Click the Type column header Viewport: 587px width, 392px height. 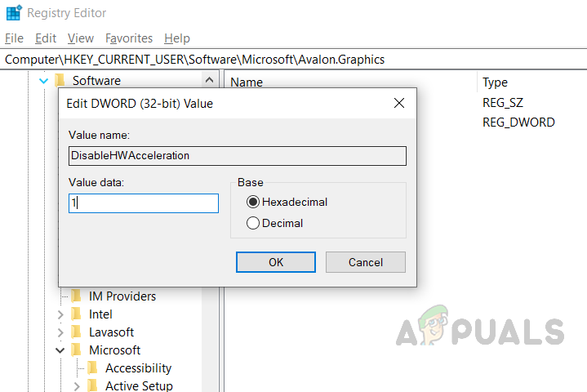(495, 82)
